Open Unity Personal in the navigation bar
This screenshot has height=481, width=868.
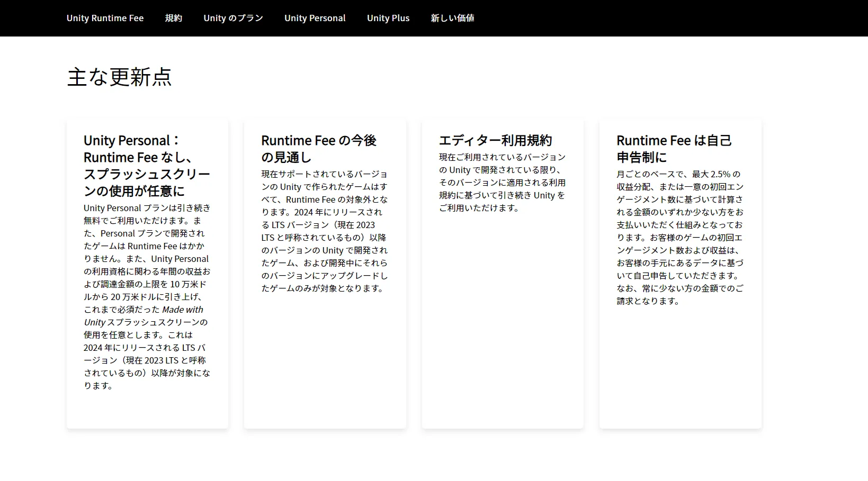coord(315,18)
